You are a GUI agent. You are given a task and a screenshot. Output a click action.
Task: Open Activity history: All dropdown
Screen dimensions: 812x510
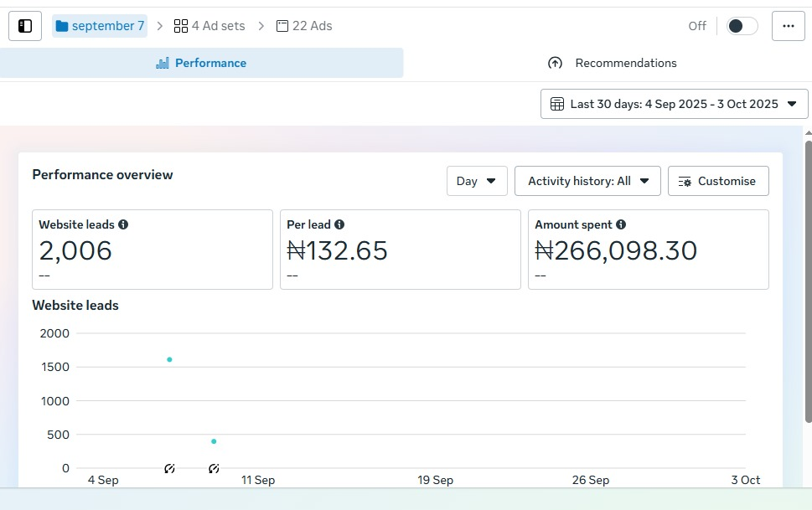pos(587,181)
